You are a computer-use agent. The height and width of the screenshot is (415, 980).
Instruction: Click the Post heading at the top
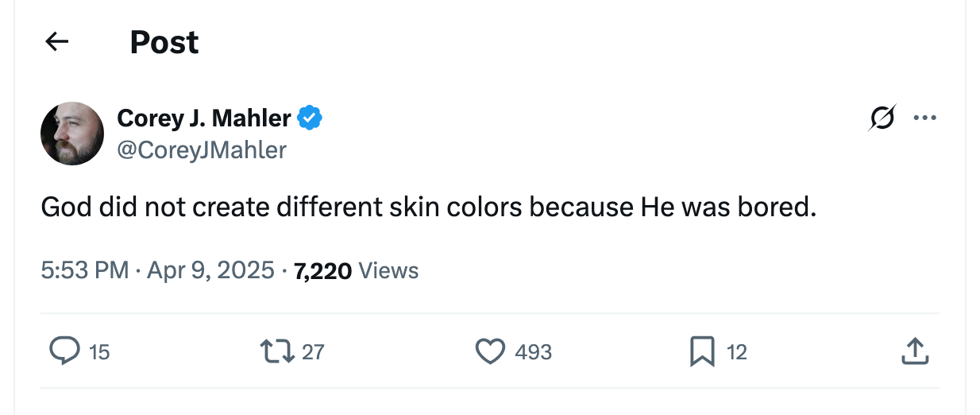pyautogui.click(x=164, y=41)
